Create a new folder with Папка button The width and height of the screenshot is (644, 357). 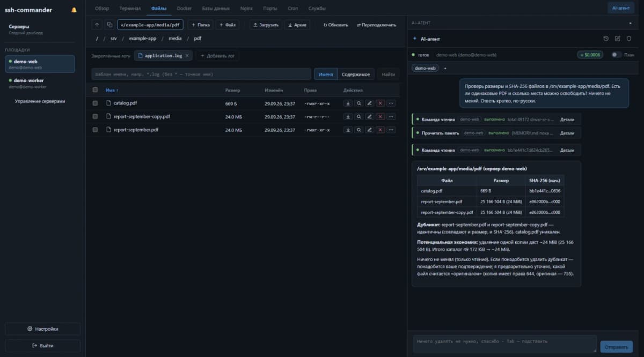pos(201,25)
